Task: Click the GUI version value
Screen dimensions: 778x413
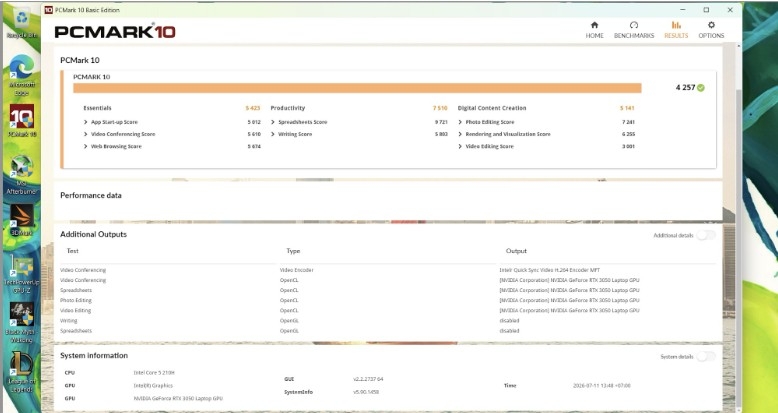Action: pyautogui.click(x=368, y=379)
